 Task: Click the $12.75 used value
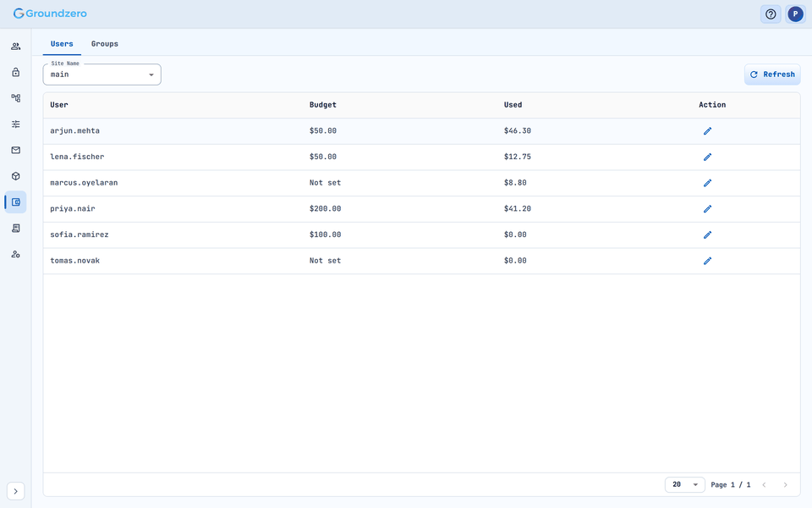click(518, 157)
